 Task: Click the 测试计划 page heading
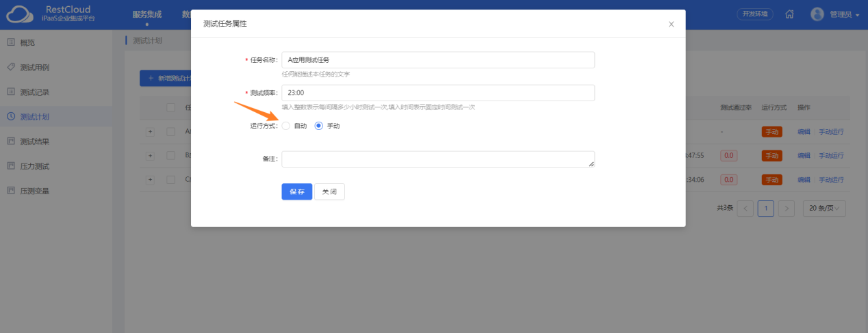[x=147, y=40]
